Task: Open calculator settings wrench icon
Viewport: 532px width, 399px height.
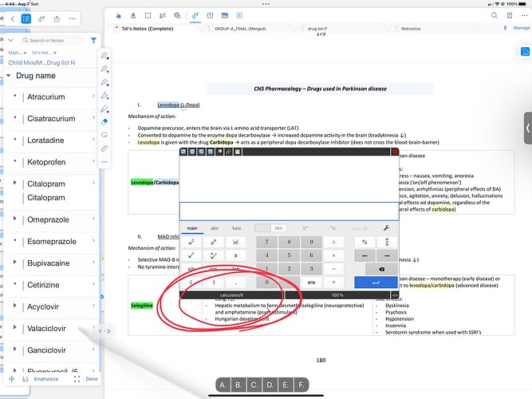Action: [x=386, y=228]
